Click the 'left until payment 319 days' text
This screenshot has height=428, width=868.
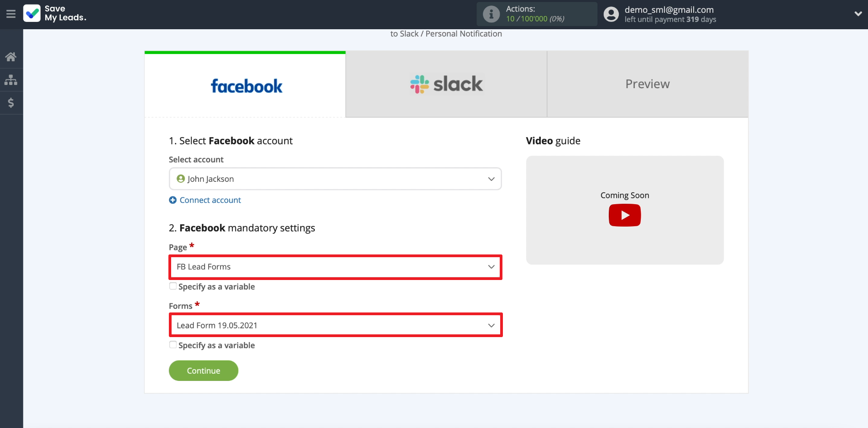point(670,20)
